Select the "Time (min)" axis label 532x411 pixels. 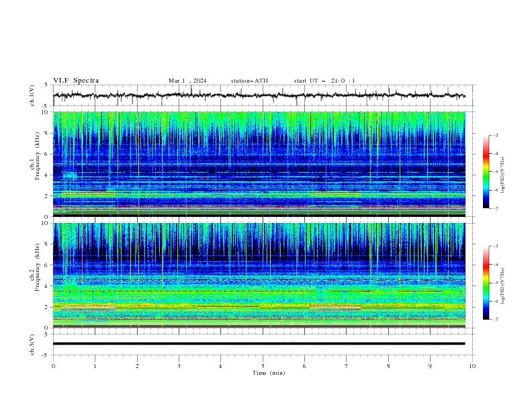click(269, 373)
